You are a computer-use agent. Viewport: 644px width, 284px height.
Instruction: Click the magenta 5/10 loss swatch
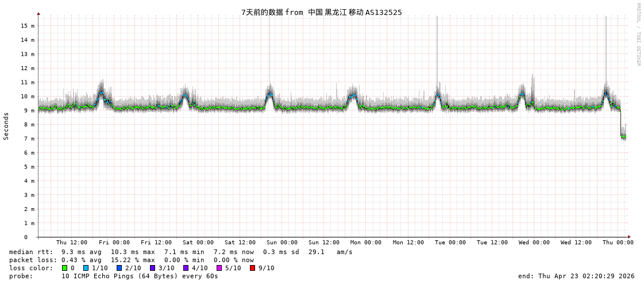pos(219,268)
